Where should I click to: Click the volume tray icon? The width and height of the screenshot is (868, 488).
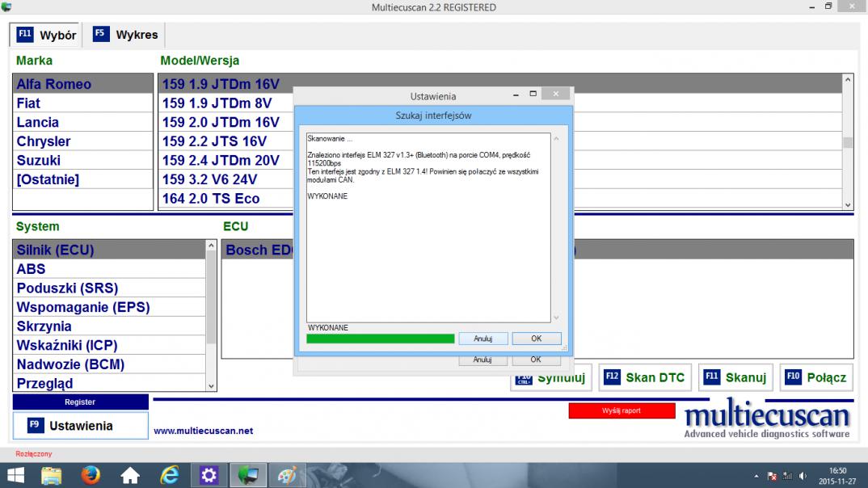(803, 476)
